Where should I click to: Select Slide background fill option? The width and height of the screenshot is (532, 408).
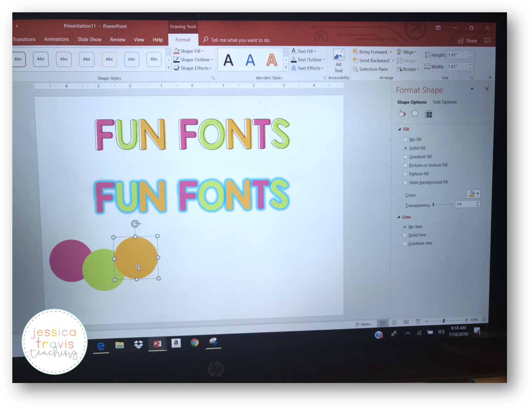pyautogui.click(x=405, y=183)
